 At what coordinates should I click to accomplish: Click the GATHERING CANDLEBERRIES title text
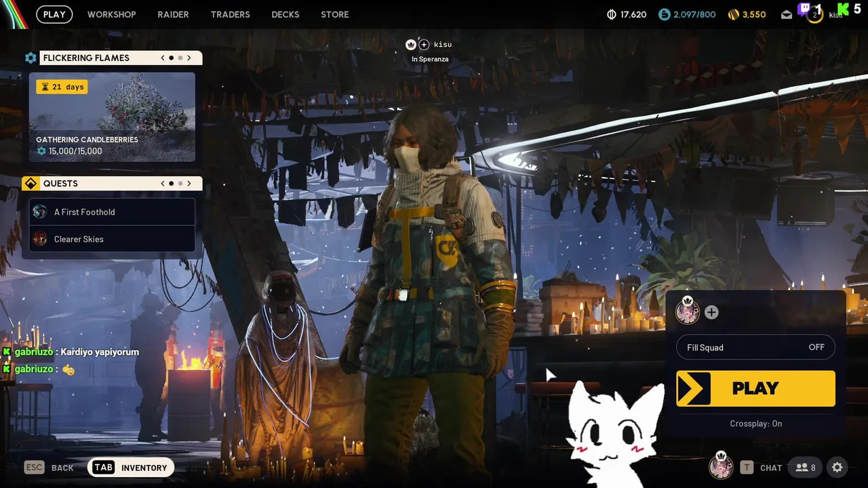(87, 140)
